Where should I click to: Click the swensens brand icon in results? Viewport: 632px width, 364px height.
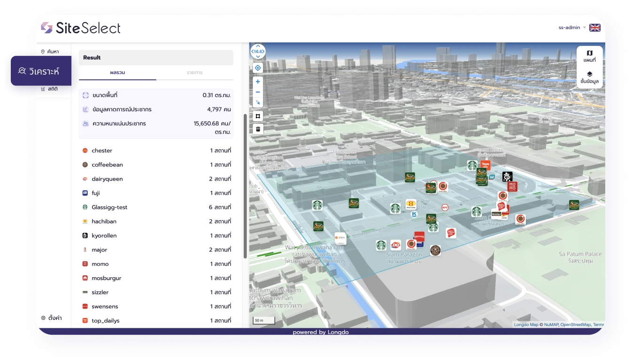[85, 306]
